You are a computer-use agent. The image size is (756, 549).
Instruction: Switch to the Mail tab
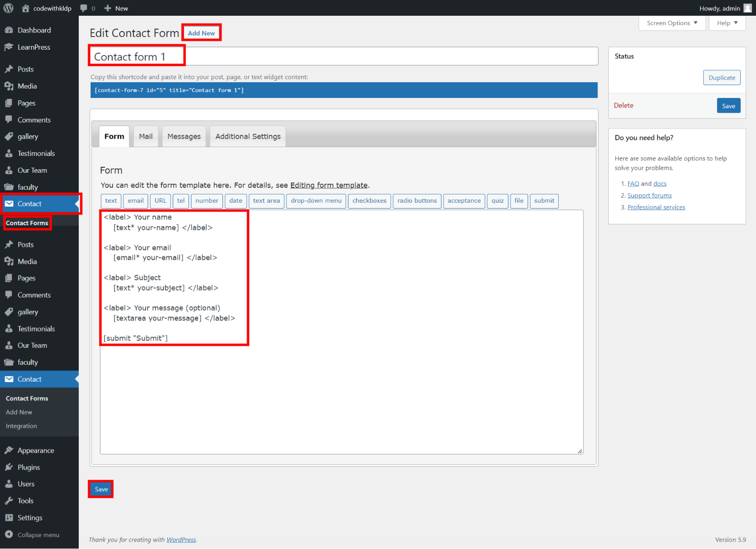pos(146,136)
